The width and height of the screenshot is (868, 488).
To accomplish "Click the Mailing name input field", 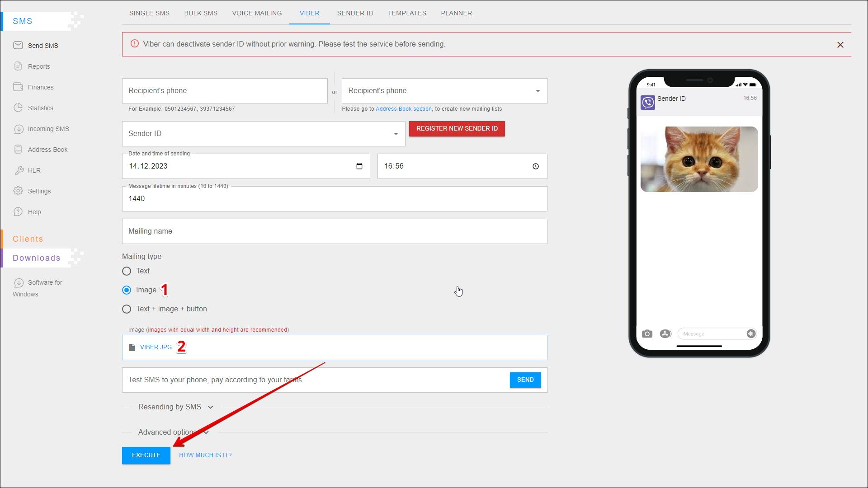I will [x=335, y=231].
